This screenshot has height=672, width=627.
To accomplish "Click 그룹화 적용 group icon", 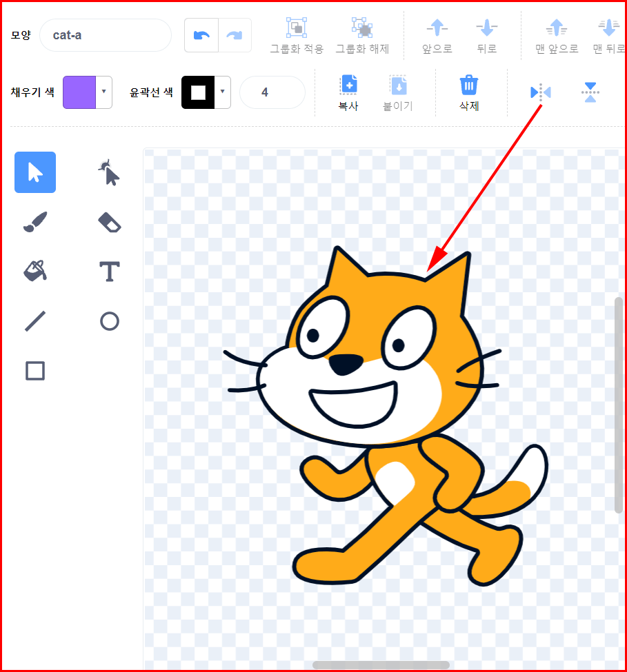I will 297,36.
